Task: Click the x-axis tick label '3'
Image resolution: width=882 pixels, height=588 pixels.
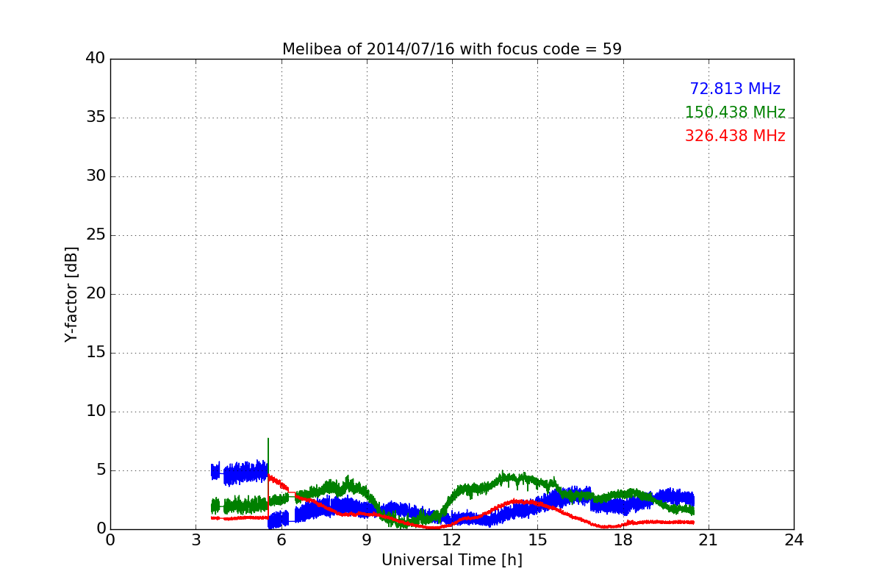Action: point(196,540)
